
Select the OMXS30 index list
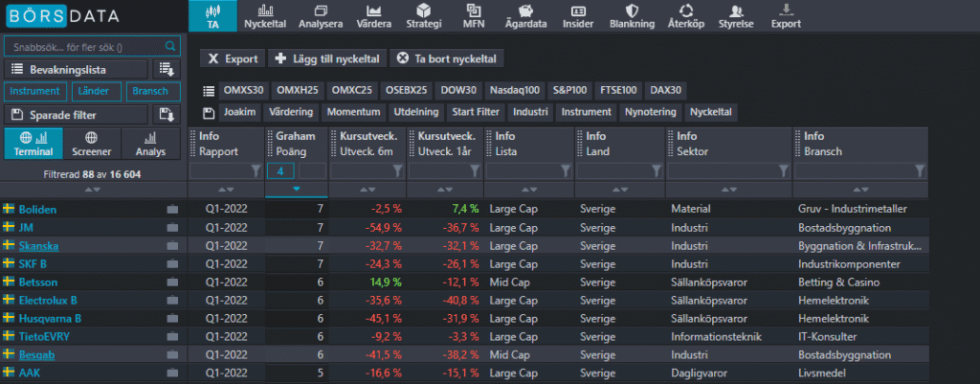pyautogui.click(x=243, y=90)
